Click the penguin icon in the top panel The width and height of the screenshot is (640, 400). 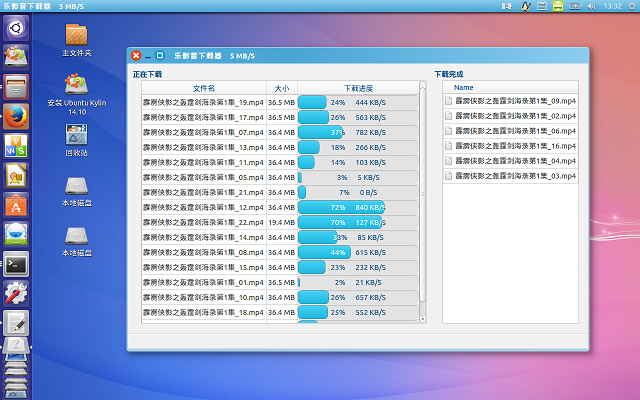point(525,6)
